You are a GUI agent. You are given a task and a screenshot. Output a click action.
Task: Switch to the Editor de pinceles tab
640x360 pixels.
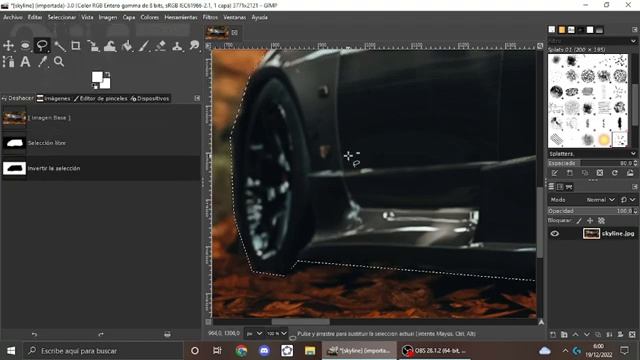click(x=101, y=98)
